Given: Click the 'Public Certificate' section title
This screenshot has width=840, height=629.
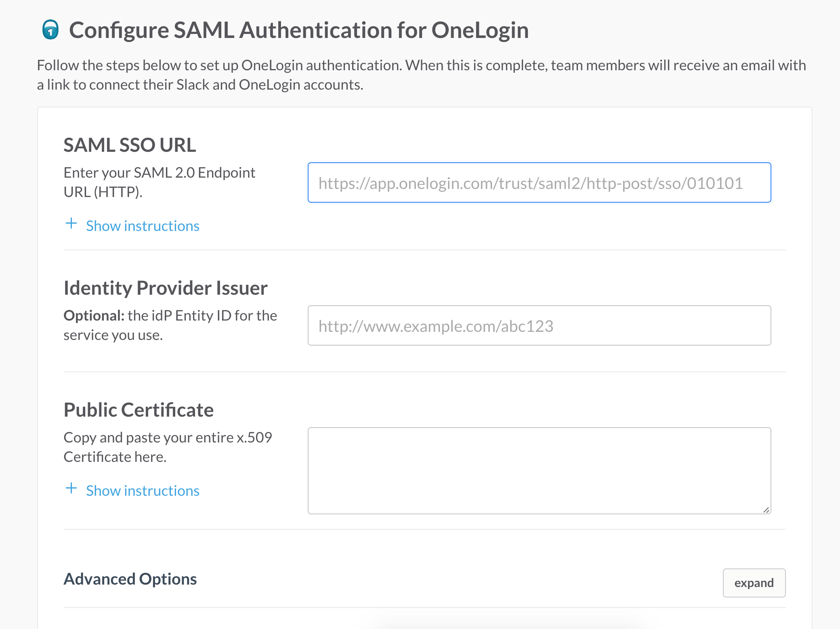Looking at the screenshot, I should [x=139, y=410].
